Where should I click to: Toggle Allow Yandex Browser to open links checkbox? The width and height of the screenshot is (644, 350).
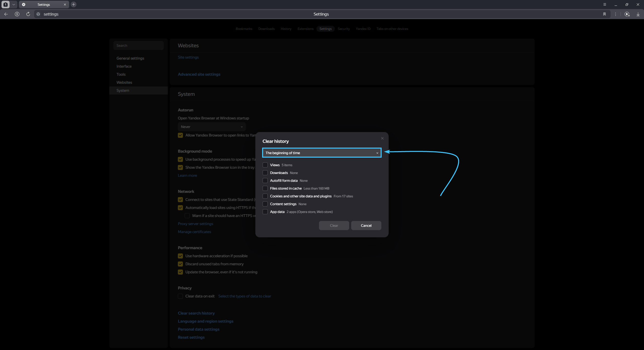point(180,135)
